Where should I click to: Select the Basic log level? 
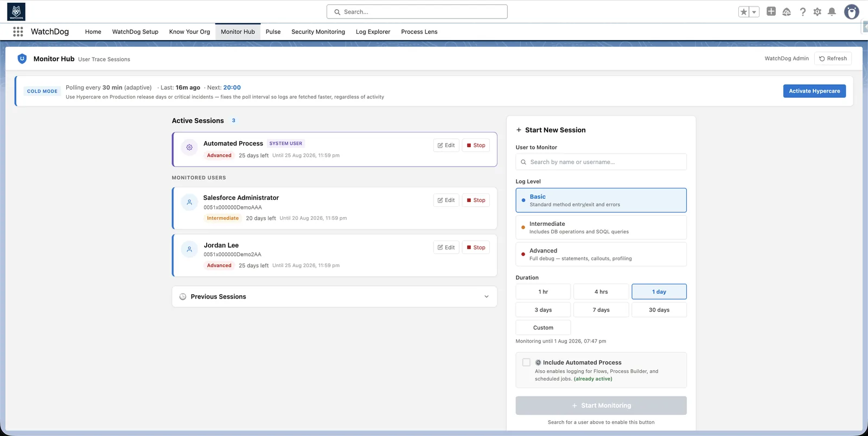coord(601,200)
